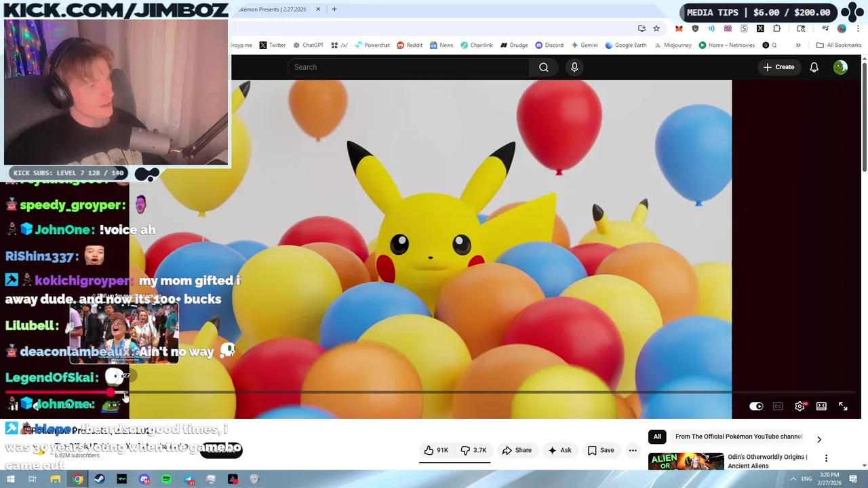
Task: Open the All Bookmarks folder
Action: [x=838, y=45]
